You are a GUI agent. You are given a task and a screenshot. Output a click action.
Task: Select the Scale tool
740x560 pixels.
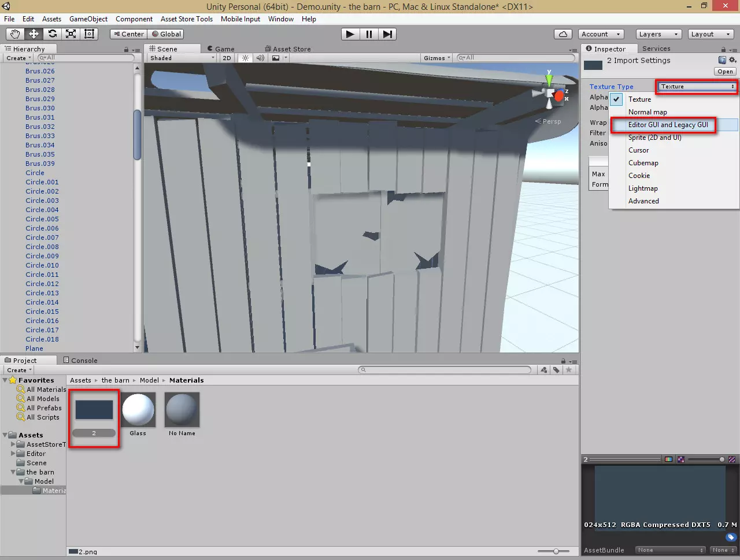71,34
